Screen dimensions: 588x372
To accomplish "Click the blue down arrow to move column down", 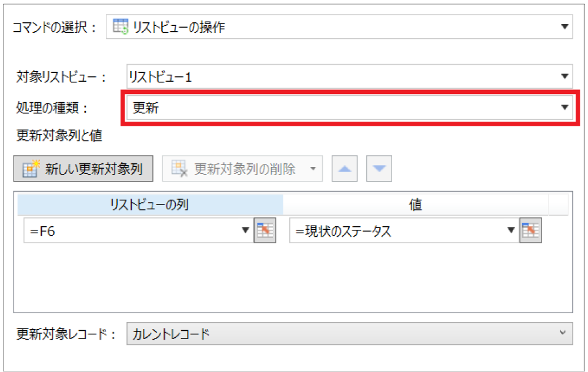I will (x=379, y=169).
